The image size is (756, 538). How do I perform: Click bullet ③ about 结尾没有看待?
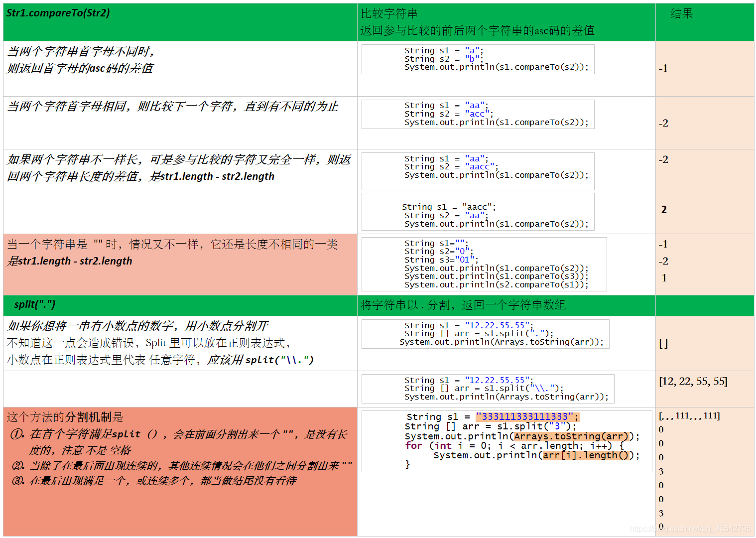154,481
